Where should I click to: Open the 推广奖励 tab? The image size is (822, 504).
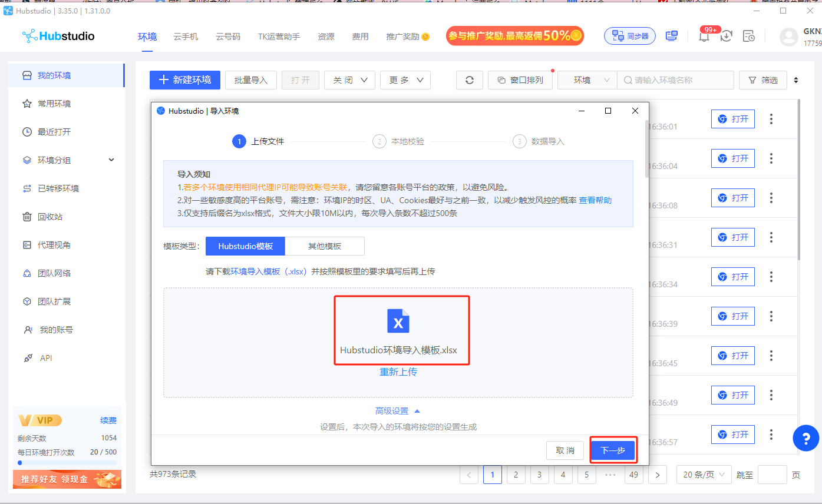(408, 37)
